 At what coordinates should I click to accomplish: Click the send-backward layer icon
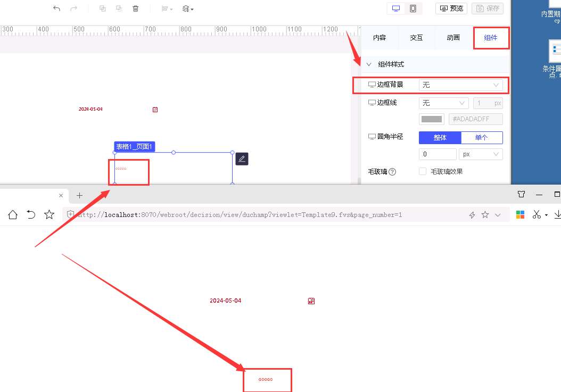(x=119, y=9)
